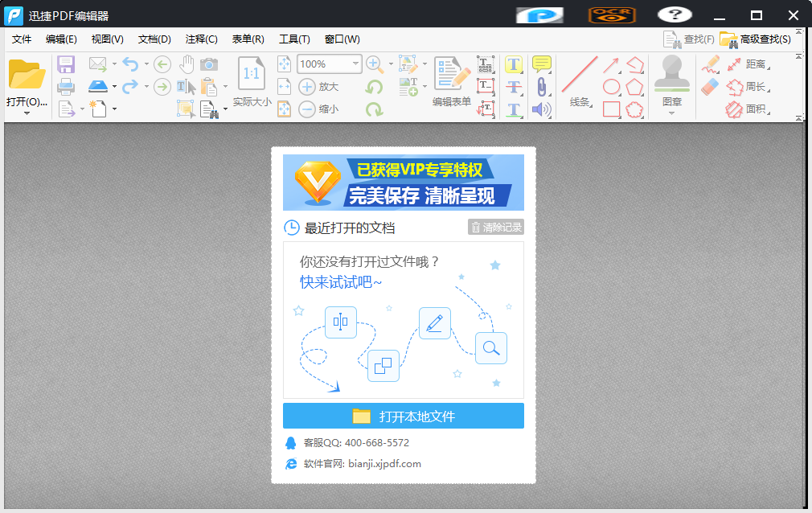Open the Tools (T) menu
The image size is (812, 513).
click(294, 39)
